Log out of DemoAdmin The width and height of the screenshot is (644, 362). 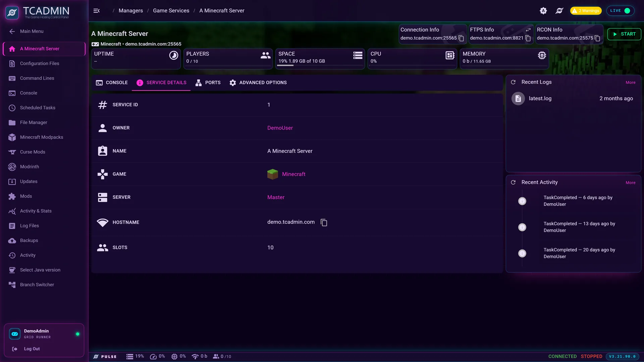[32, 349]
